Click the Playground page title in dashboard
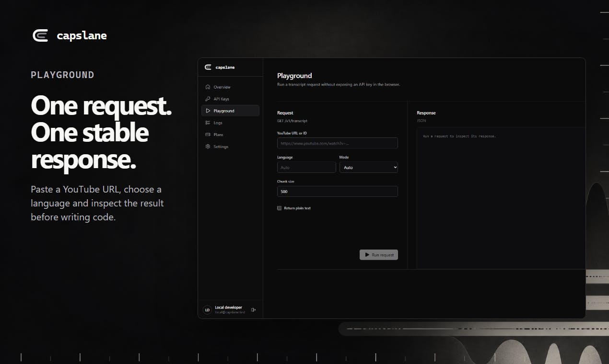 294,76
